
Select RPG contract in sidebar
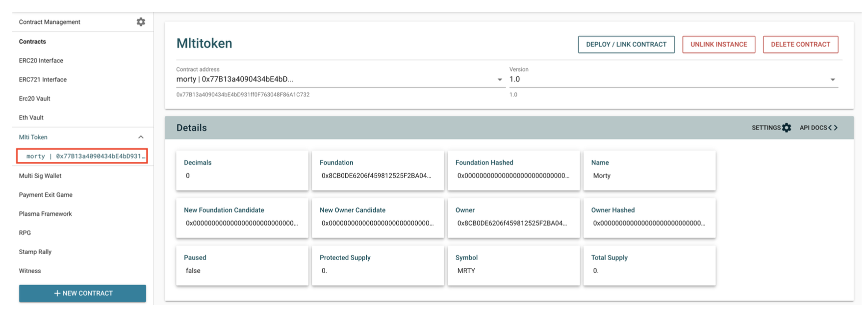(25, 233)
